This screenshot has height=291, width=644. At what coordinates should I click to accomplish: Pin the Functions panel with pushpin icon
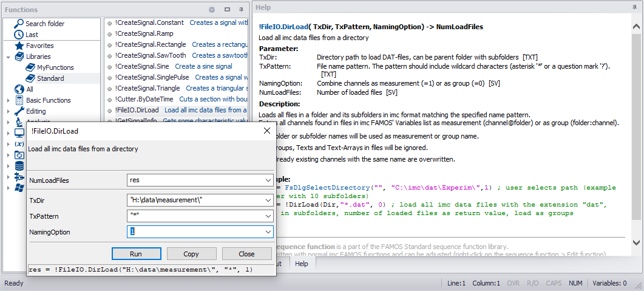(241, 10)
